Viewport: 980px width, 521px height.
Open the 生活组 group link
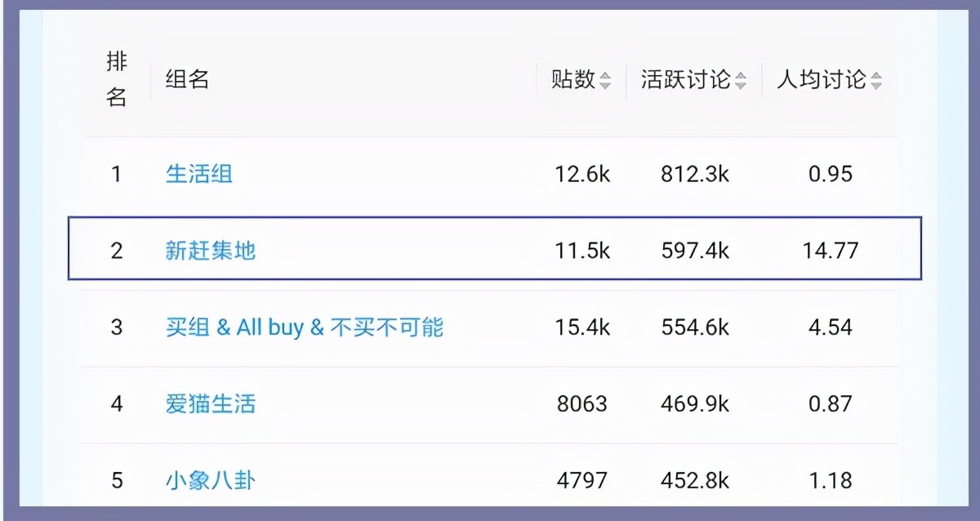point(199,174)
